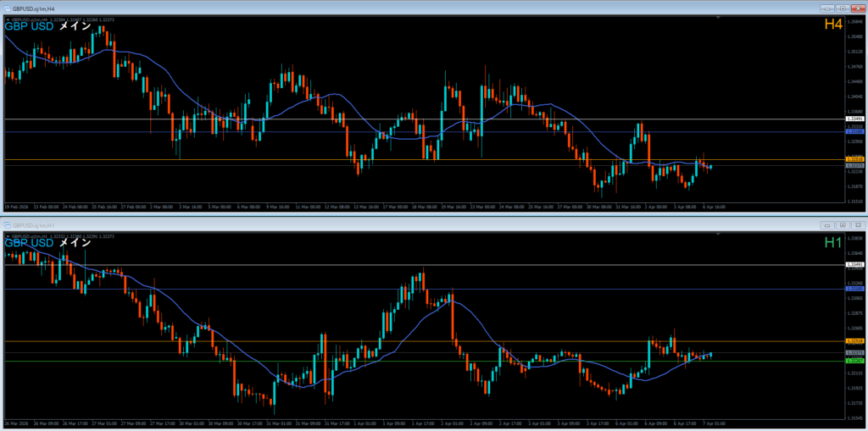The width and height of the screenshot is (868, 431).
Task: Restore the GBPUSD H4 chart window size
Action: coord(842,8)
